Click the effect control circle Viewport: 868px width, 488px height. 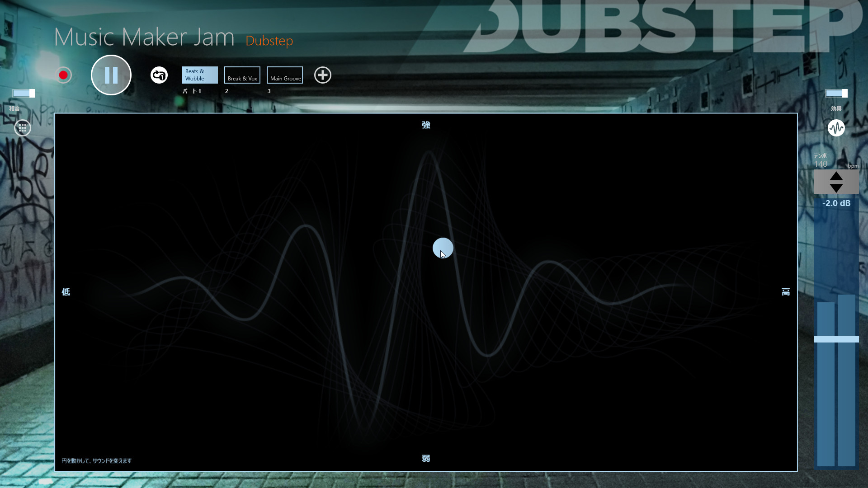[443, 248]
